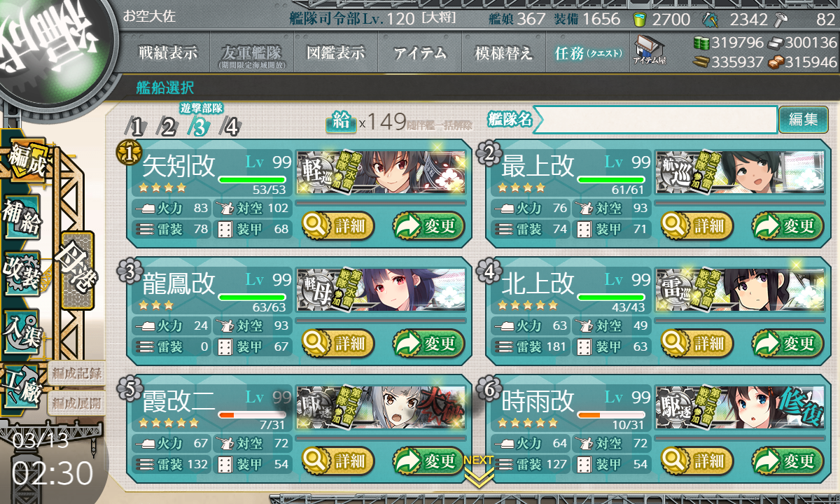This screenshot has height=504, width=840.
Task: Open the 戦績表示 menu
Action: (168, 53)
